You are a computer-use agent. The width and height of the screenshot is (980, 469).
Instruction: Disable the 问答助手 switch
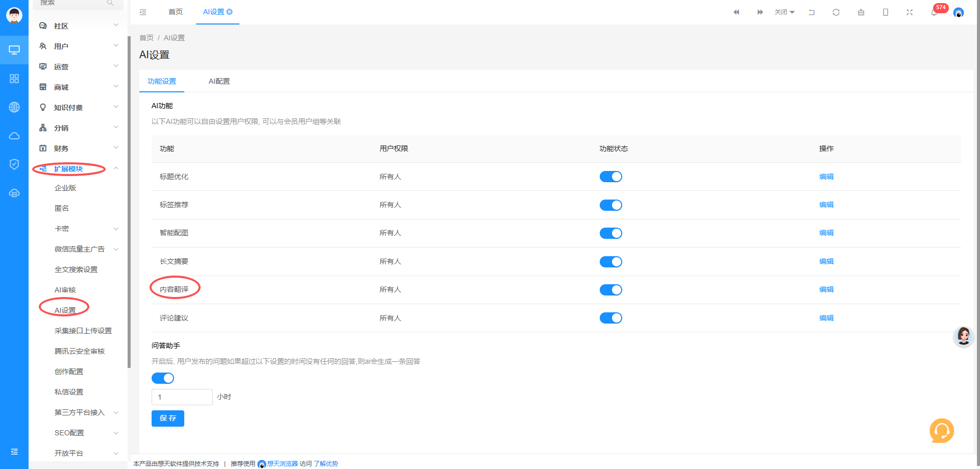(163, 378)
